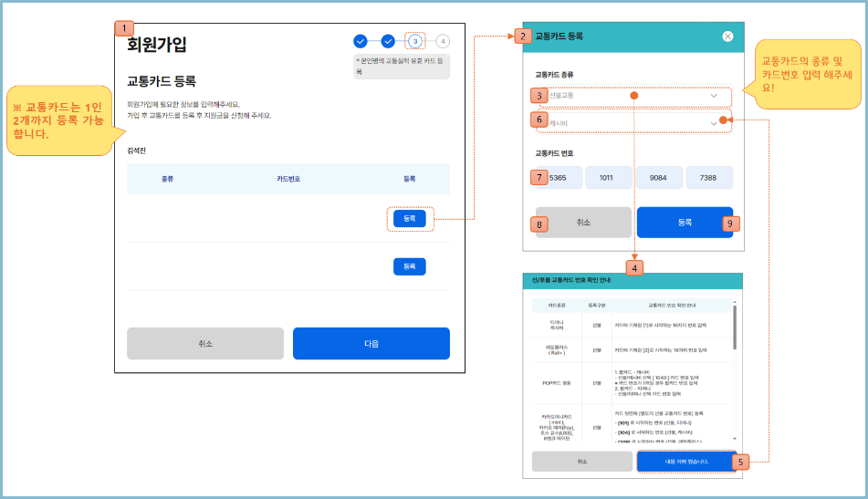Click scroll-up arrow in card number guide table

735,303
